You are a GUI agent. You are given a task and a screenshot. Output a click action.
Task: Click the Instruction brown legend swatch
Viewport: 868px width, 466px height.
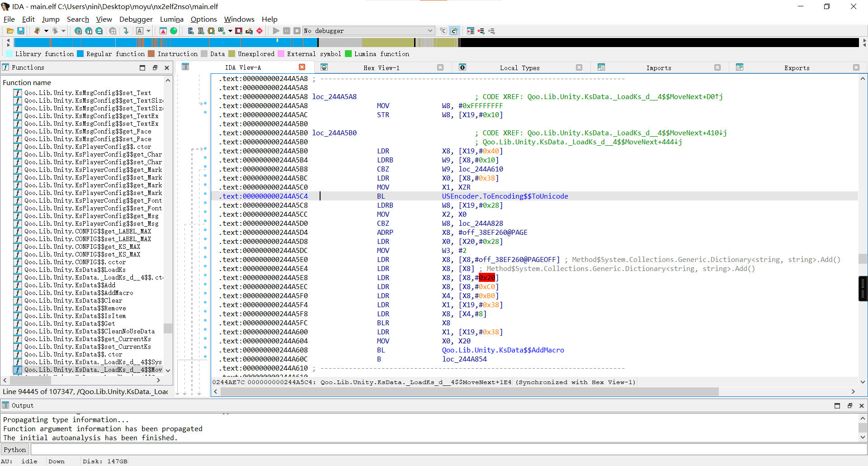151,53
